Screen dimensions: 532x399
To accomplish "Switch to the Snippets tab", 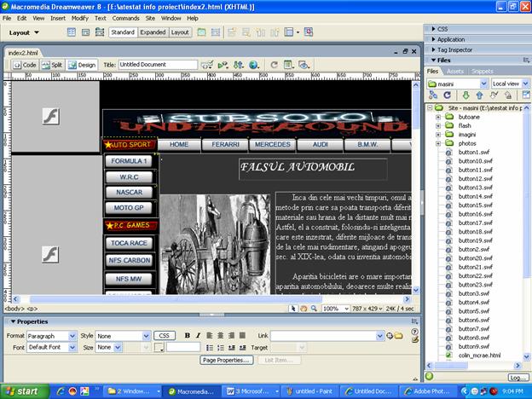I will pyautogui.click(x=483, y=72).
